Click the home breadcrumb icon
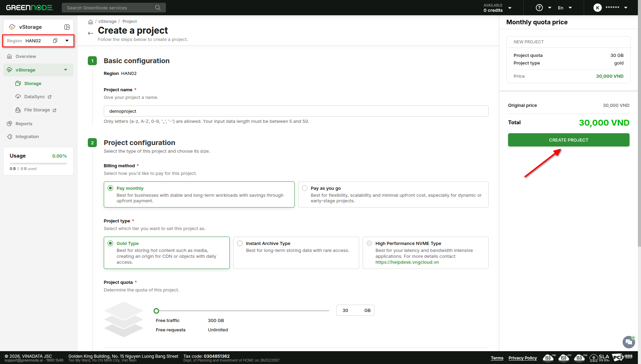This screenshot has height=364, width=641. coord(91,22)
